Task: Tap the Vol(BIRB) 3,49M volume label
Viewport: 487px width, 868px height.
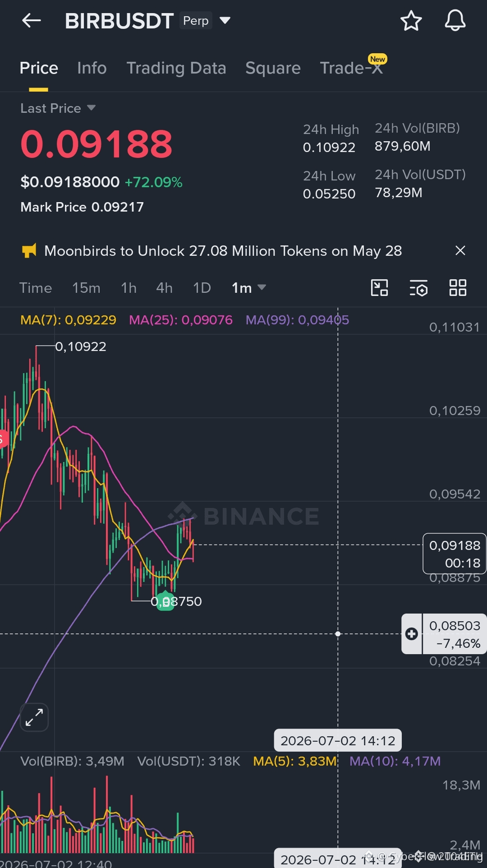Action: point(72,762)
